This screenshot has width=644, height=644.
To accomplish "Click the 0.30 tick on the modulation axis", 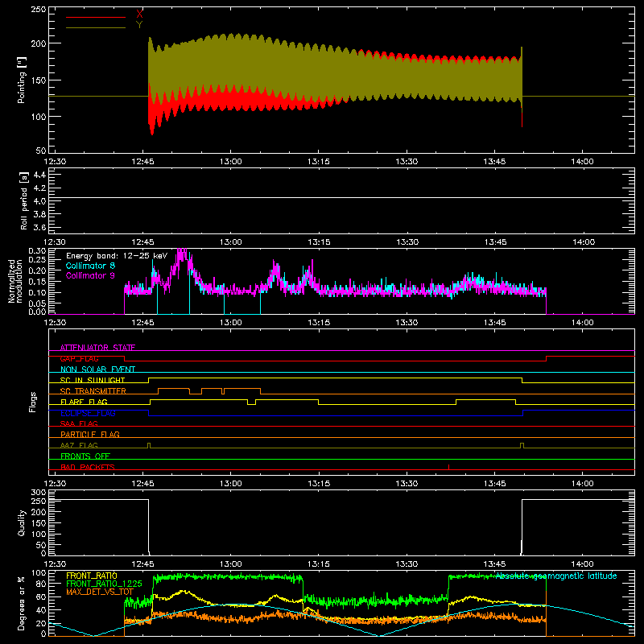I will tap(37, 251).
